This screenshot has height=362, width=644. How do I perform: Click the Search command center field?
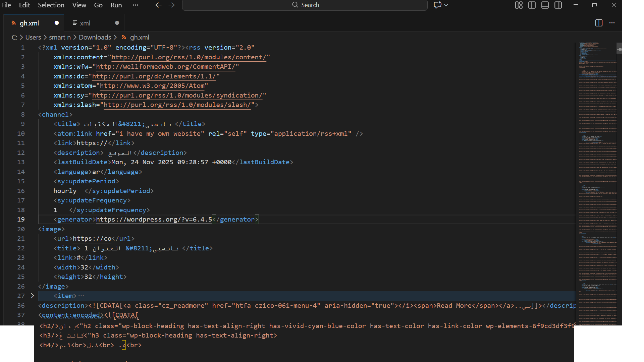[x=305, y=5]
